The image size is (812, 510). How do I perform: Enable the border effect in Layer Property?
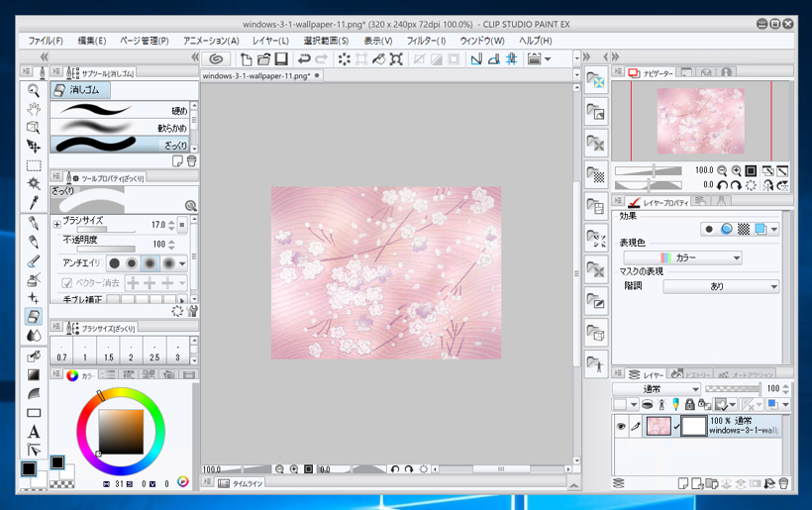pyautogui.click(x=709, y=229)
